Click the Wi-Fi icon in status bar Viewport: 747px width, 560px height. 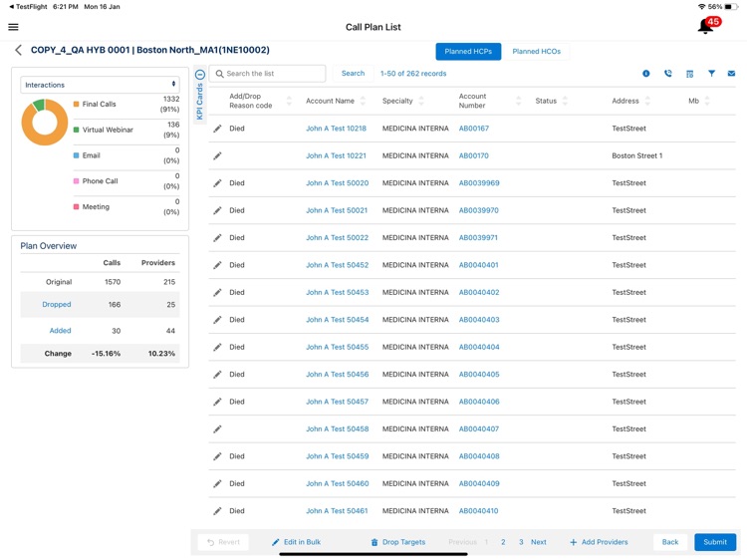tap(701, 7)
